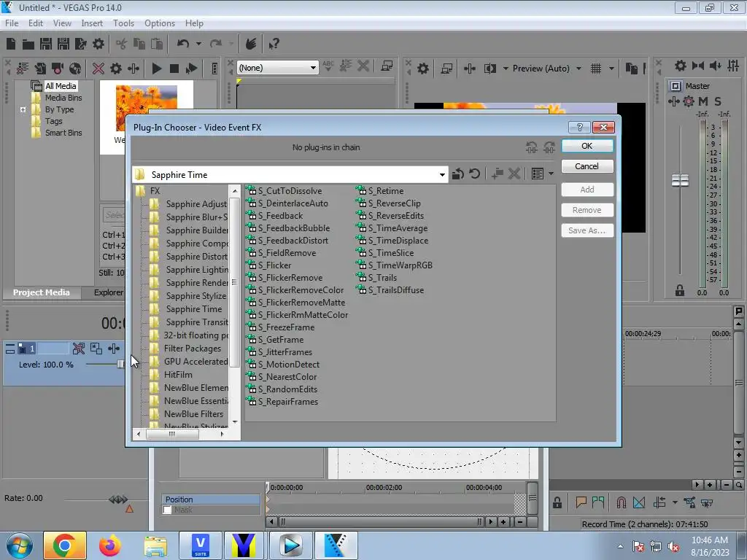
Task: Open the overlays grid dropdown arrow
Action: tap(611, 69)
